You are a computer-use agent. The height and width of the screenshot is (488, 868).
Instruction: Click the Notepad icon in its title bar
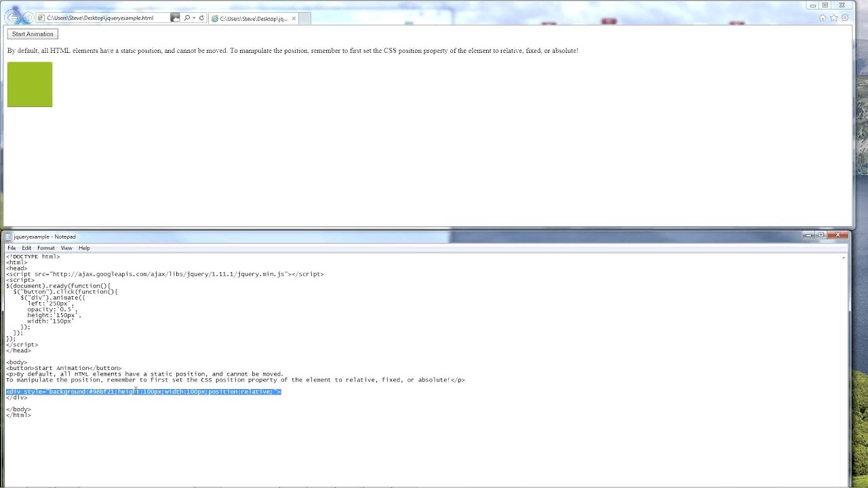pos(8,237)
